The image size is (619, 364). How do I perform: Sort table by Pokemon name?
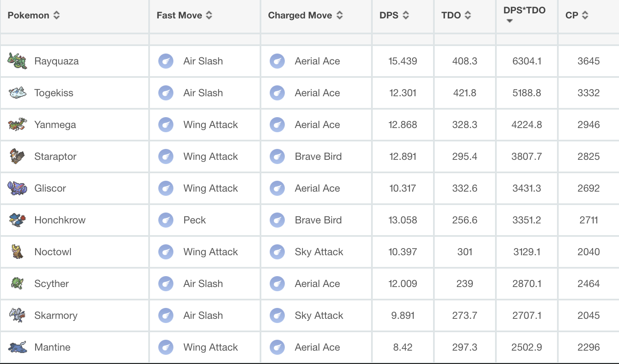(x=34, y=15)
